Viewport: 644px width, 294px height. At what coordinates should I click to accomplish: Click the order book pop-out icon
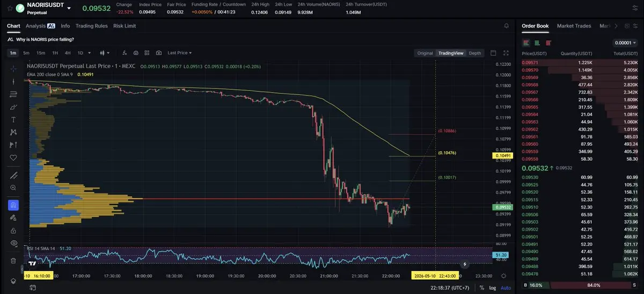point(626,26)
